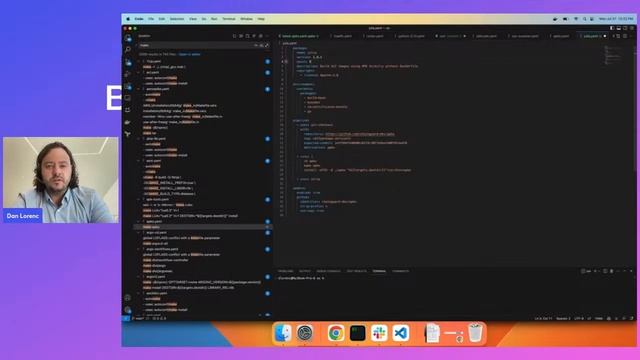The height and width of the screenshot is (360, 640).
Task: Open the Search view in activity bar
Action: [128, 50]
